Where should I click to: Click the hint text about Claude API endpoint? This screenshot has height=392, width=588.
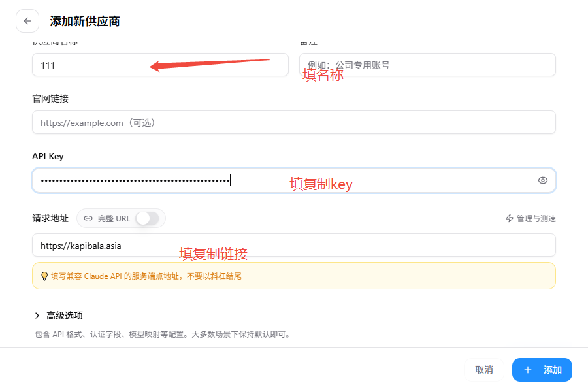pyautogui.click(x=146, y=276)
